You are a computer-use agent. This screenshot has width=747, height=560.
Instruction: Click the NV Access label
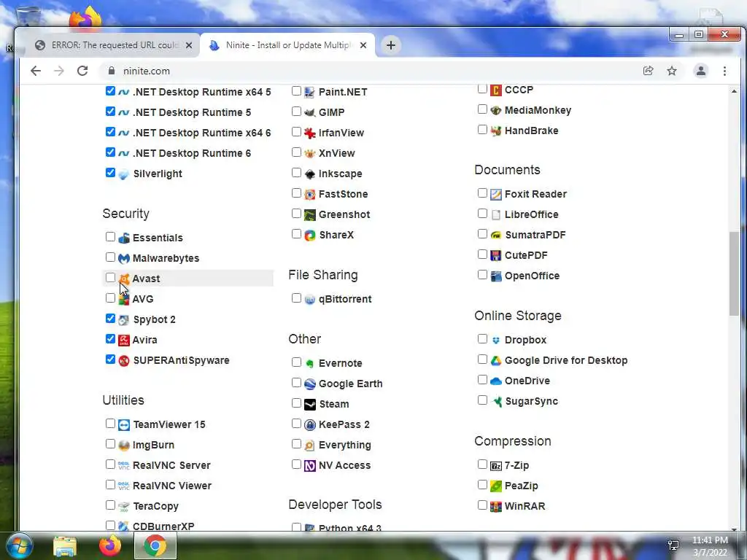[x=344, y=465]
